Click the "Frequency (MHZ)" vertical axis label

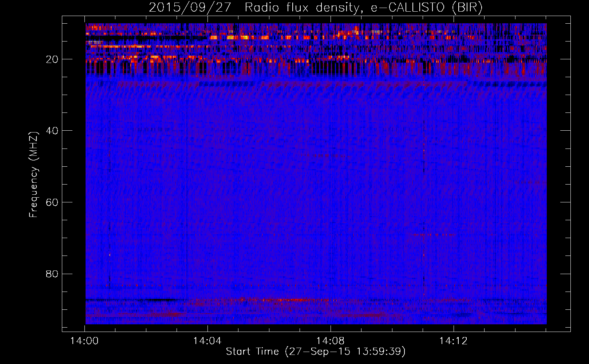[33, 175]
